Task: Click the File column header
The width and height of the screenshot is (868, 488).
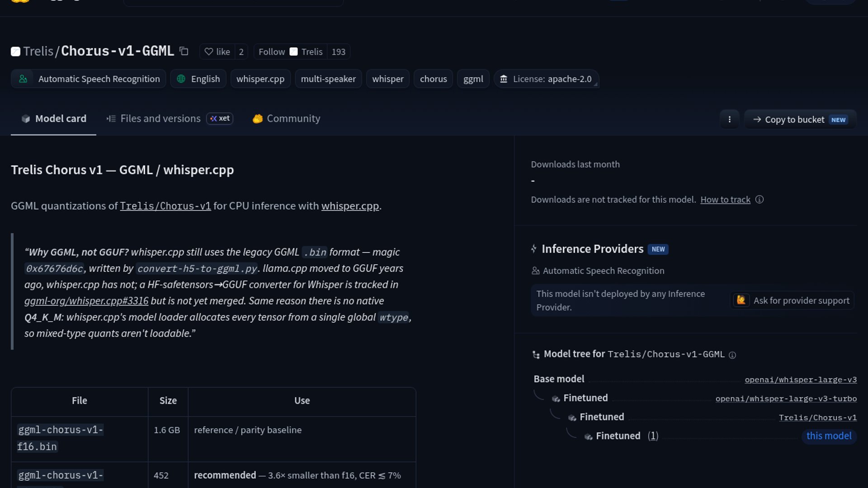Action: [80, 401]
